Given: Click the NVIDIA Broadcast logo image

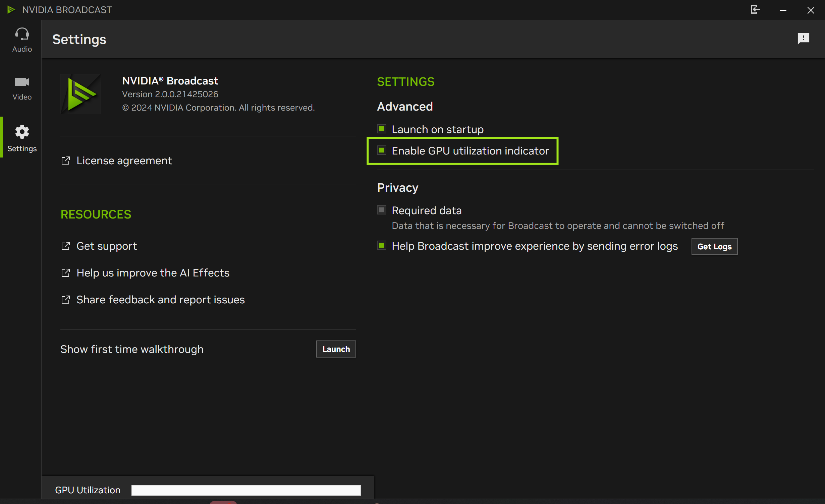Looking at the screenshot, I should 80,94.
